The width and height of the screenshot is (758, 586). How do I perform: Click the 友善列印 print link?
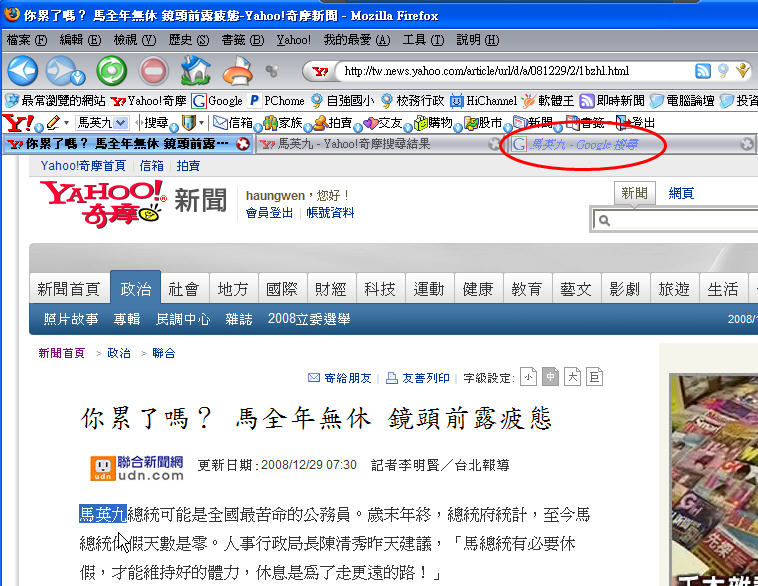pos(418,378)
